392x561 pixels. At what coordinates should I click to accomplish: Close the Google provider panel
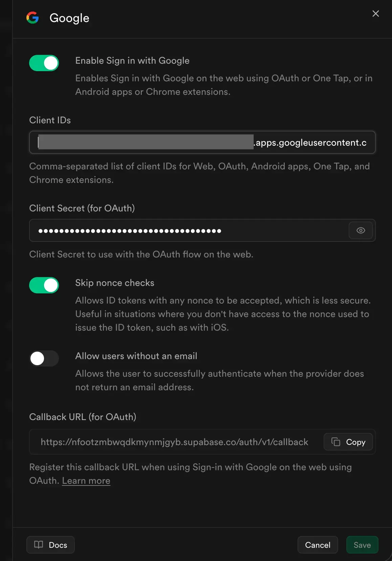point(375,14)
